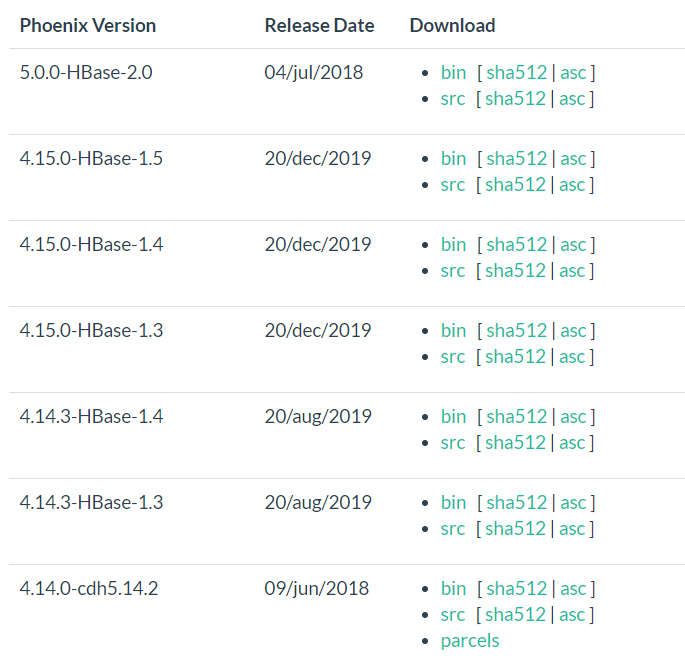Download bin for 4.14.3-HBase-1.3
This screenshot has width=685, height=668.
click(x=453, y=503)
